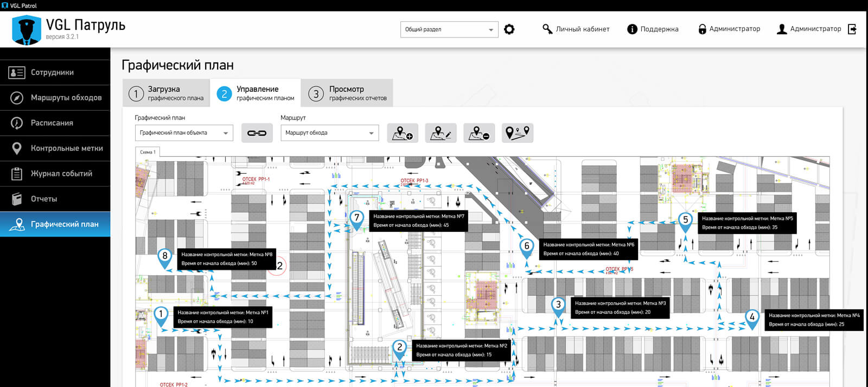Viewport: 868px width, 387px height.
Task: Click checkpoint marker 2 on map
Action: tap(399, 349)
